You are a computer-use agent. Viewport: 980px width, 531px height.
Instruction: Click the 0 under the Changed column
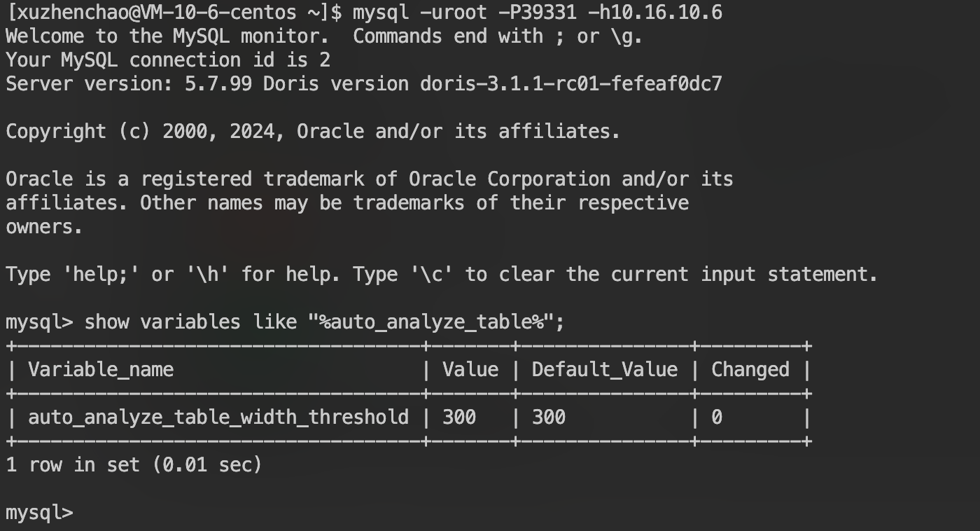pyautogui.click(x=716, y=417)
